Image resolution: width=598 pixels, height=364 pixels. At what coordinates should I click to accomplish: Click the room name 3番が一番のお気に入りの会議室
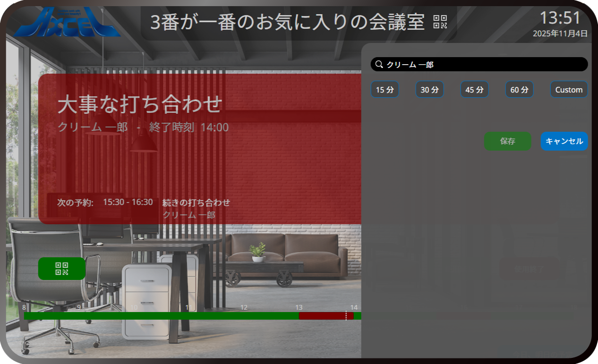[x=287, y=22]
